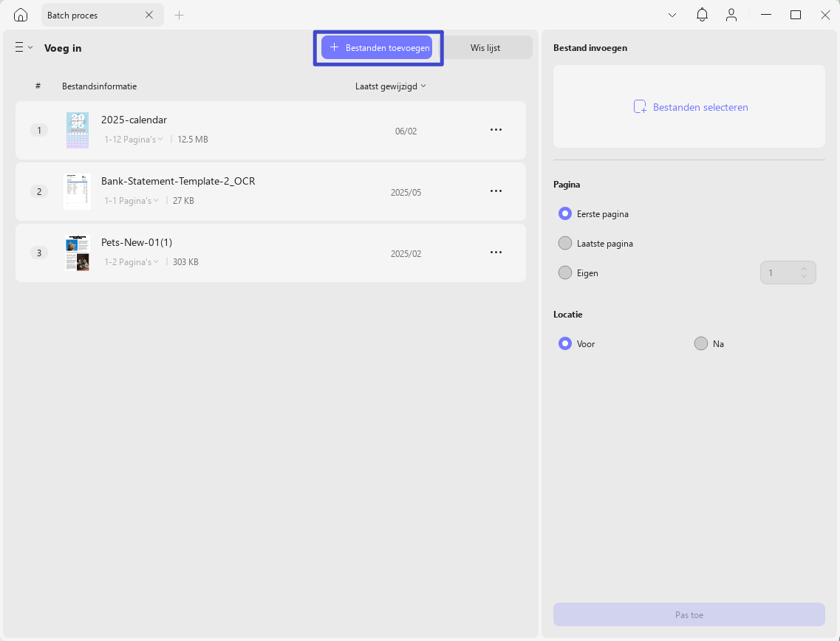Minimize the application window

click(765, 15)
